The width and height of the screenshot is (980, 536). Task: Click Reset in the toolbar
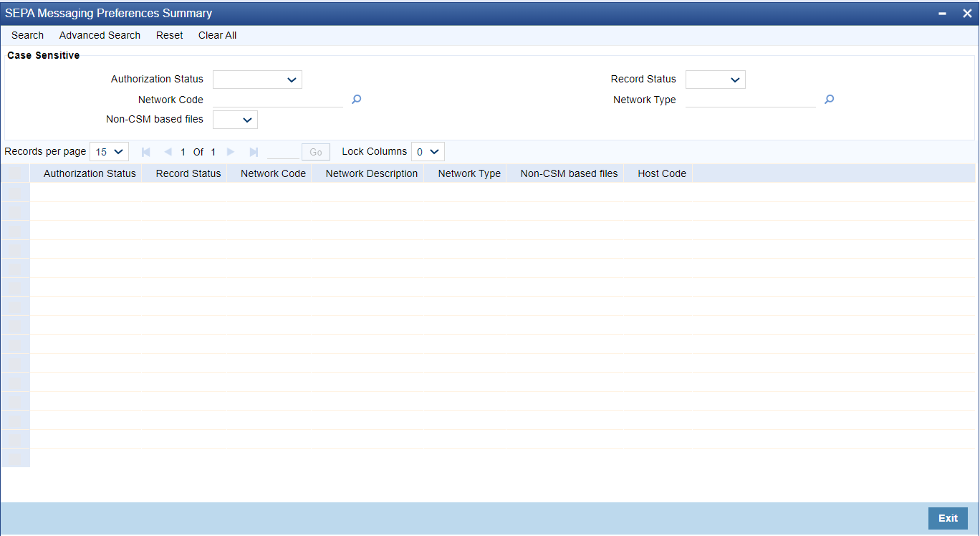pyautogui.click(x=169, y=35)
